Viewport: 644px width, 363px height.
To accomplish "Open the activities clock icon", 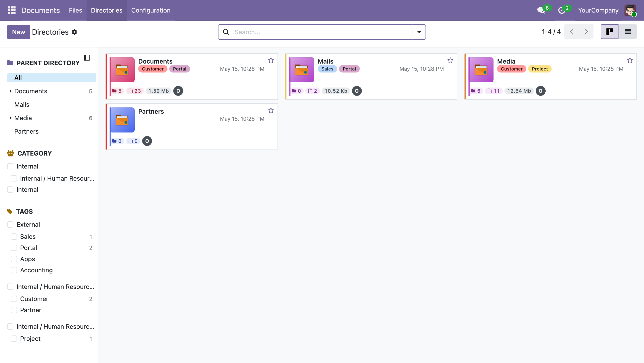I will tap(561, 10).
